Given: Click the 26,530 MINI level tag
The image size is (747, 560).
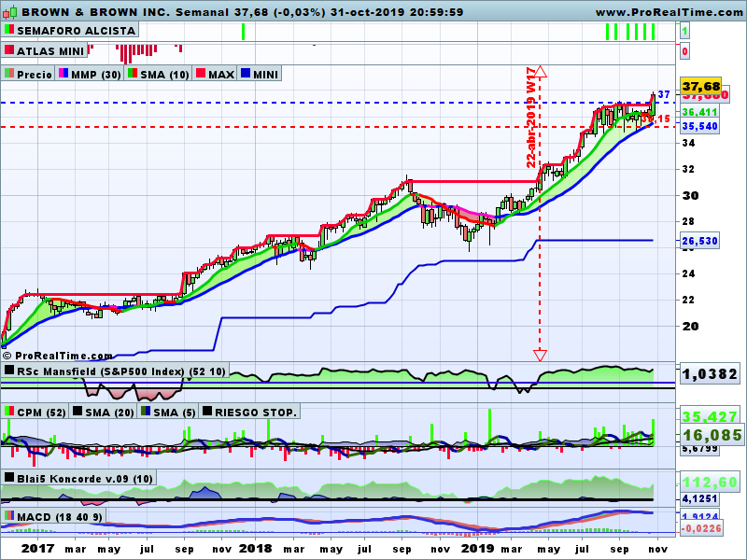Looking at the screenshot, I should pos(699,241).
